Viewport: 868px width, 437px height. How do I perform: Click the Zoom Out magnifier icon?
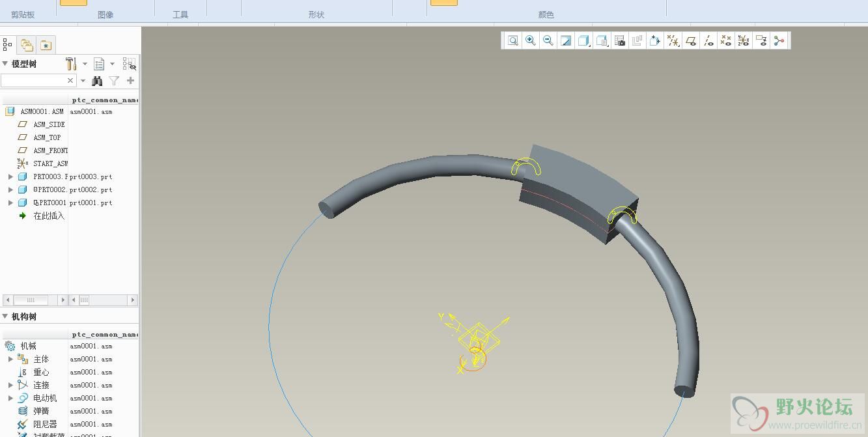(548, 40)
